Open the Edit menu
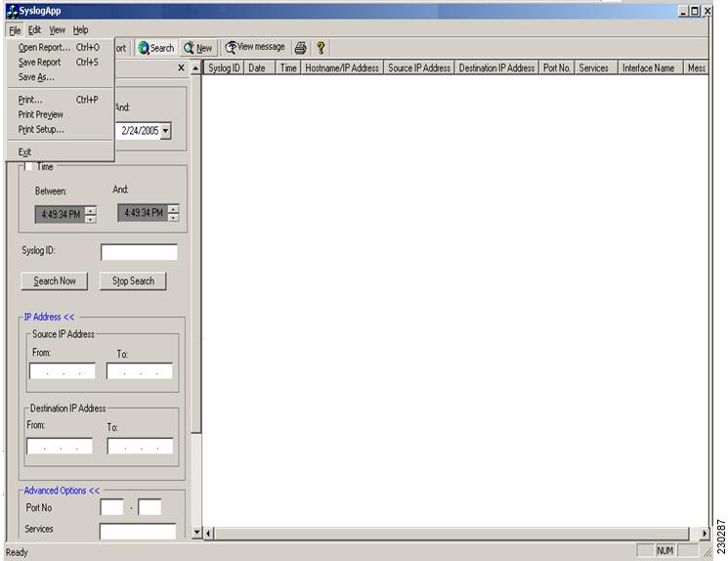Viewport: 728px width, 561px height. 34,30
